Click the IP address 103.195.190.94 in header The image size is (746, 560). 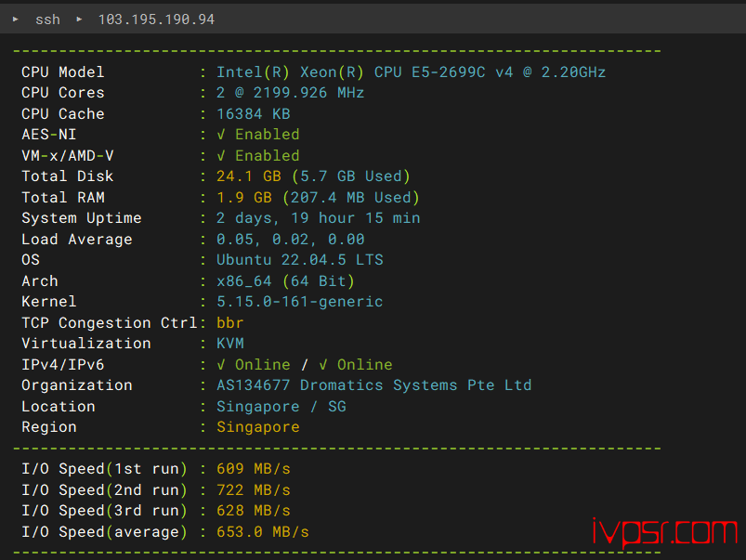(156, 20)
